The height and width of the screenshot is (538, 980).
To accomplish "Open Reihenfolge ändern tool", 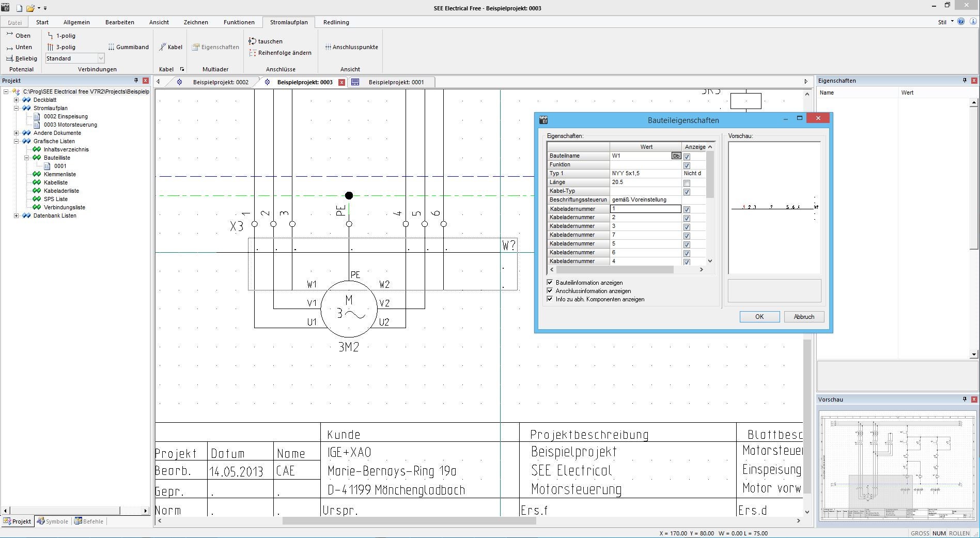I will [280, 53].
